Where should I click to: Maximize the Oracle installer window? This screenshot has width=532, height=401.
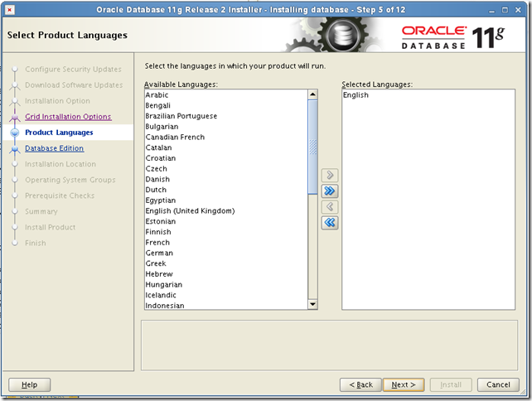coord(505,10)
